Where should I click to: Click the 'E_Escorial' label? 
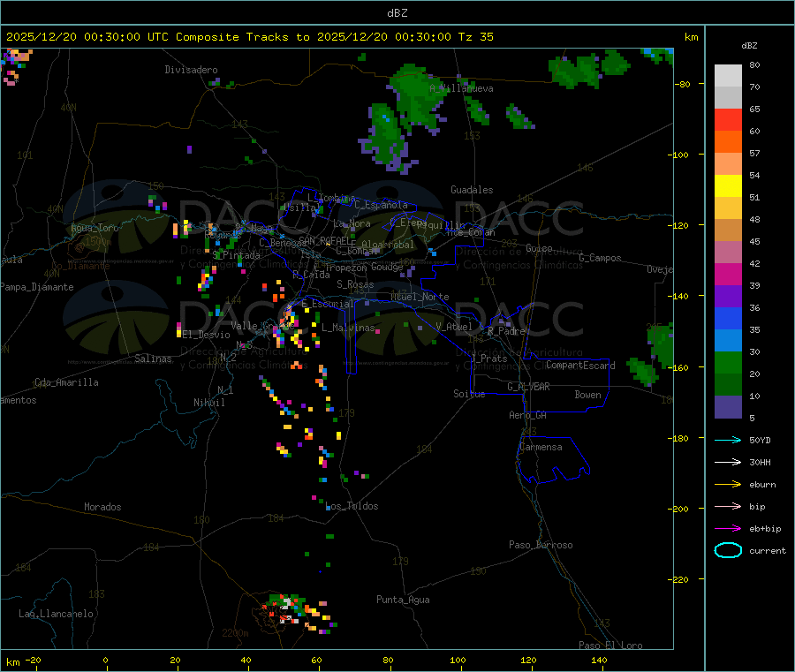pyautogui.click(x=328, y=304)
